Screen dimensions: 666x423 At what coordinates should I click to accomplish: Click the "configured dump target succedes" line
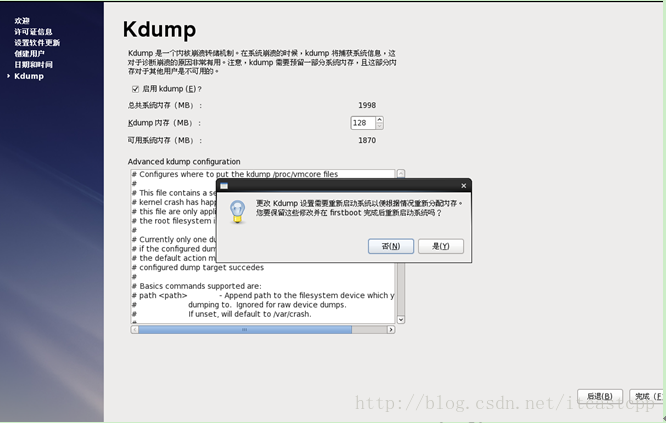point(198,267)
